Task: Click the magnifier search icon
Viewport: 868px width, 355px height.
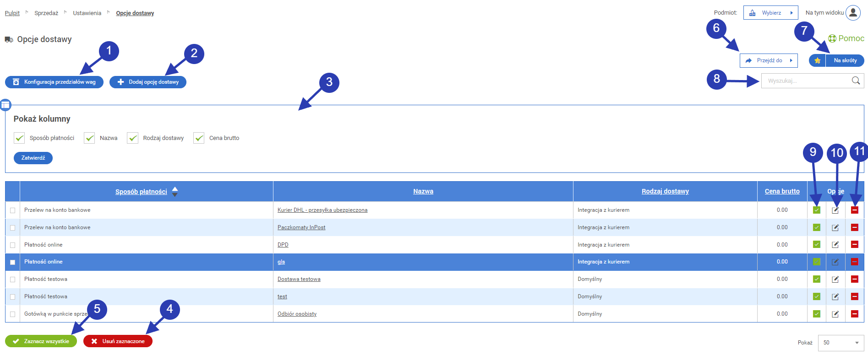Action: 856,81
